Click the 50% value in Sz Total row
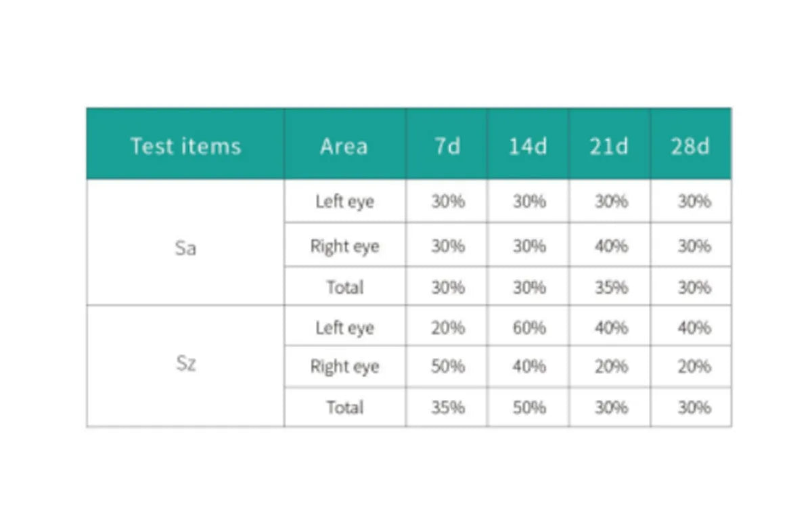Image resolution: width=812 pixels, height=523 pixels. pos(529,407)
